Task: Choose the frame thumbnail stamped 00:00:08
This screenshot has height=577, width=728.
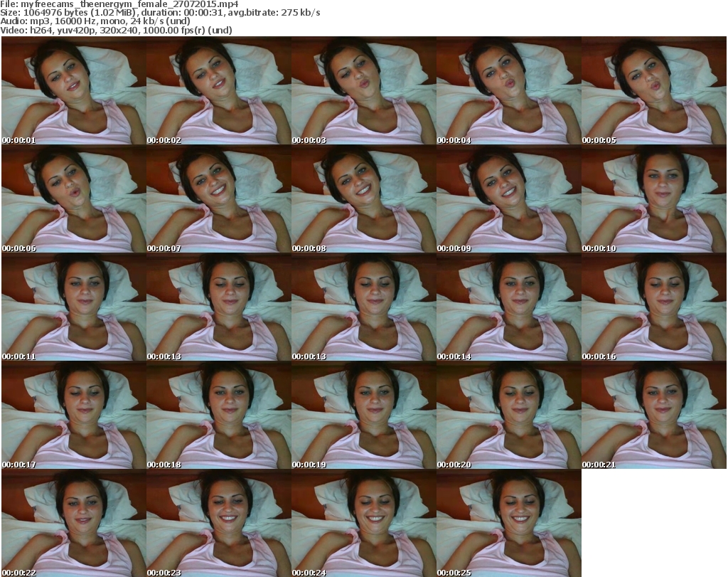Action: pyautogui.click(x=363, y=198)
